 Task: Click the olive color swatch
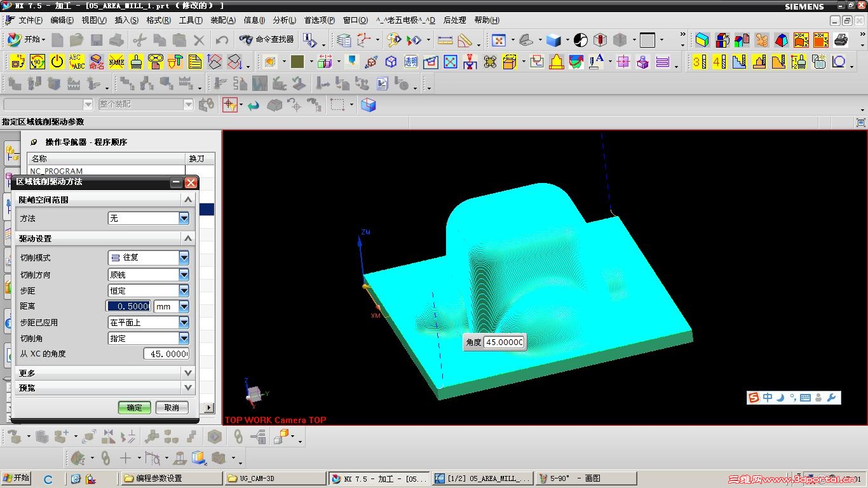(297, 62)
